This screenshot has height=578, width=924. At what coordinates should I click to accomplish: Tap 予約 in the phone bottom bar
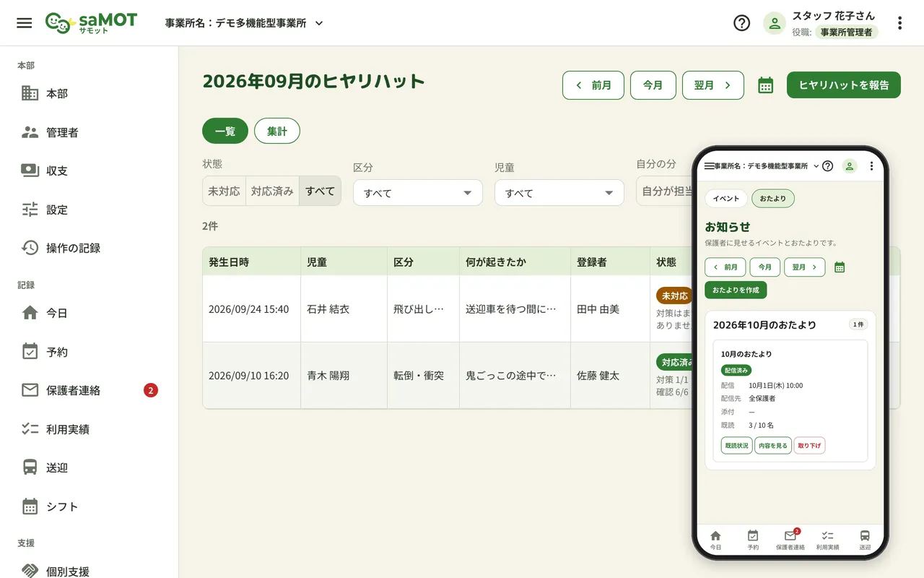[x=753, y=540]
